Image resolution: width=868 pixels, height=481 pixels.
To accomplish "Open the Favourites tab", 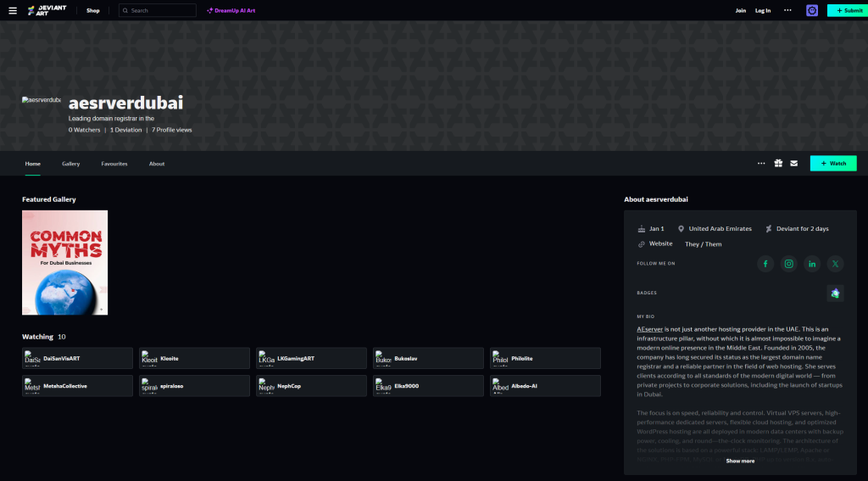I will coord(114,164).
